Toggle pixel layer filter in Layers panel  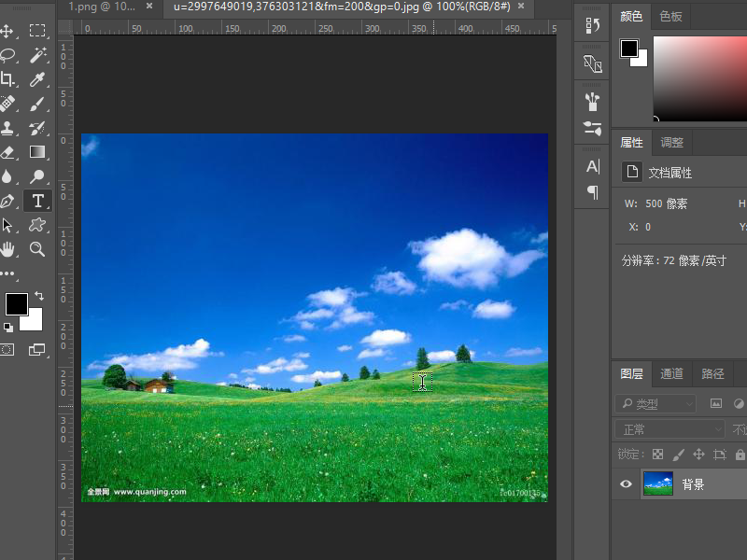tap(716, 403)
